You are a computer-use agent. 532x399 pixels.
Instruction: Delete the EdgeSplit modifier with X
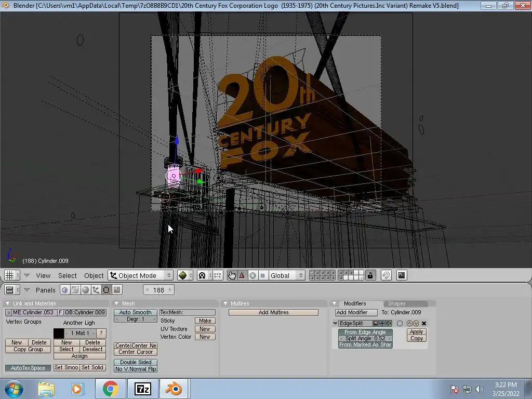point(424,323)
